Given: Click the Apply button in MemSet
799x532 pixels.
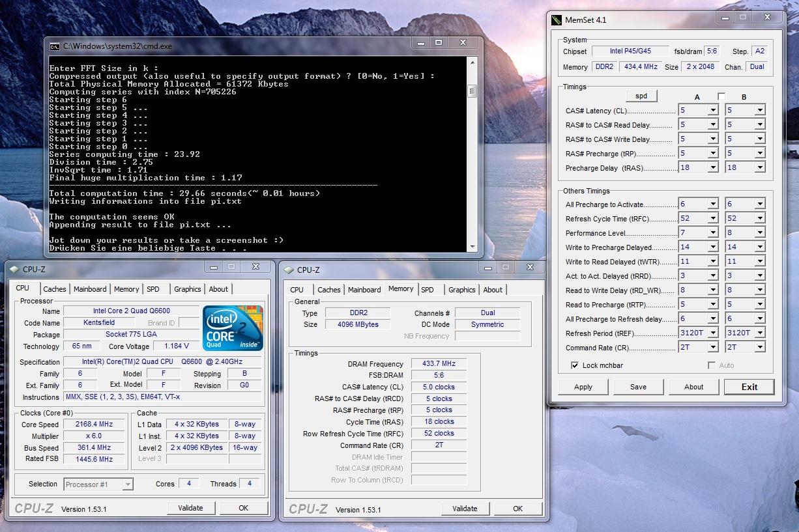Looking at the screenshot, I should pyautogui.click(x=583, y=387).
